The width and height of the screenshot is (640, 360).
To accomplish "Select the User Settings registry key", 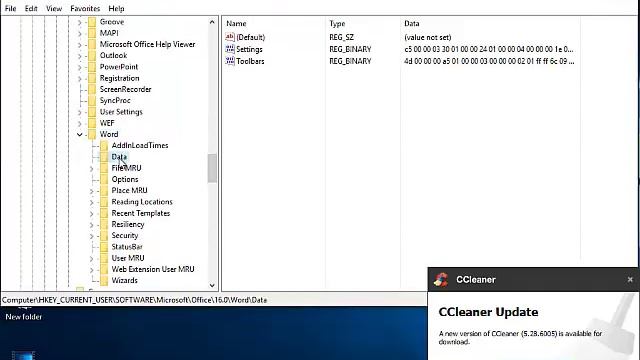I will pos(121,112).
